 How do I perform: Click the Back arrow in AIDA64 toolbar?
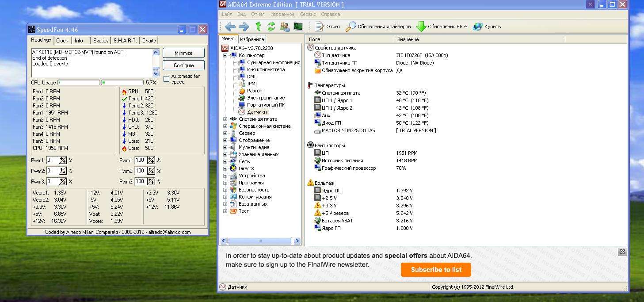click(230, 27)
